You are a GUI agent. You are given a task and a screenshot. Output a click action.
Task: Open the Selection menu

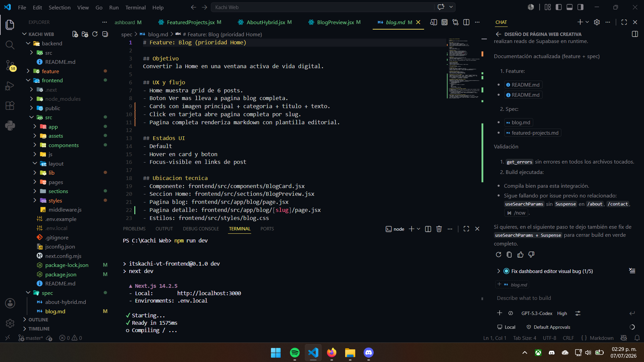59,7
